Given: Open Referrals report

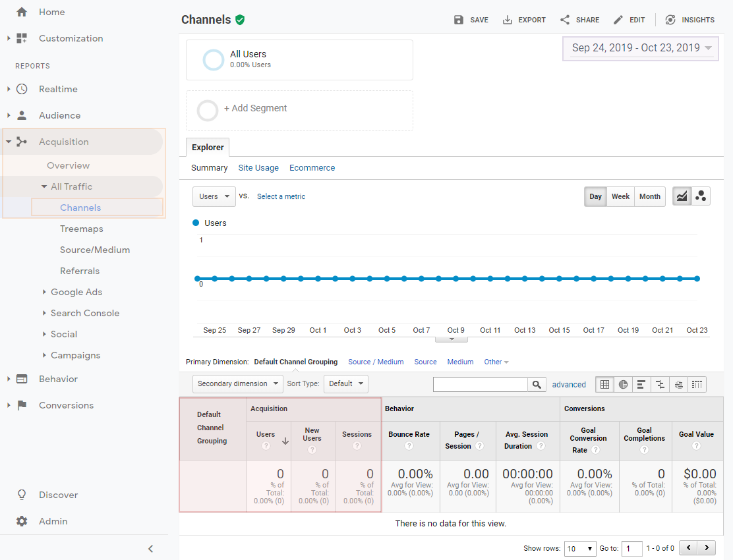Looking at the screenshot, I should click(80, 271).
